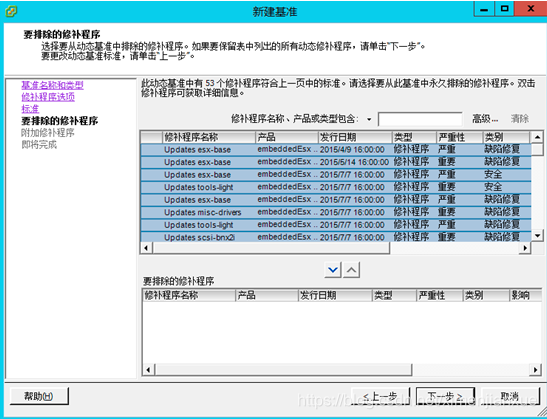The image size is (547, 419).
Task: Select Updates scsi-bnx2i patch row
Action: [336, 237]
